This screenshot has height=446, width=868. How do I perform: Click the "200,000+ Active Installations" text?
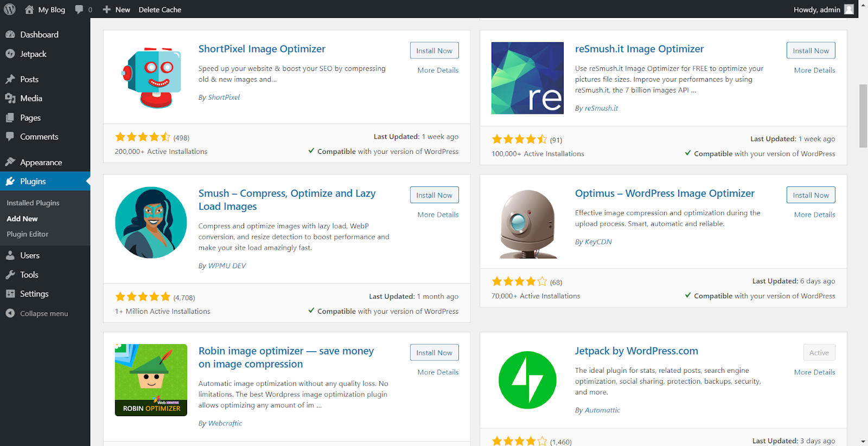pos(161,151)
